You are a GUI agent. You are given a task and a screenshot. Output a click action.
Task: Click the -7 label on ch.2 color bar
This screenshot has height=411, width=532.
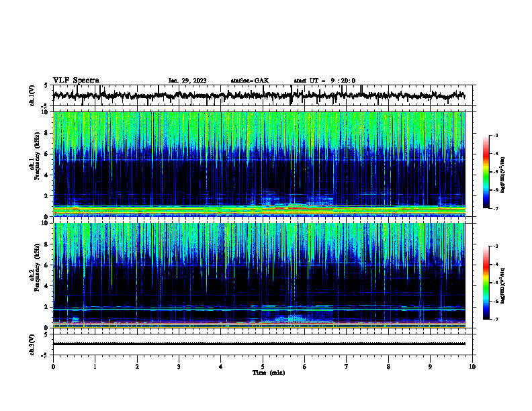pos(496,319)
